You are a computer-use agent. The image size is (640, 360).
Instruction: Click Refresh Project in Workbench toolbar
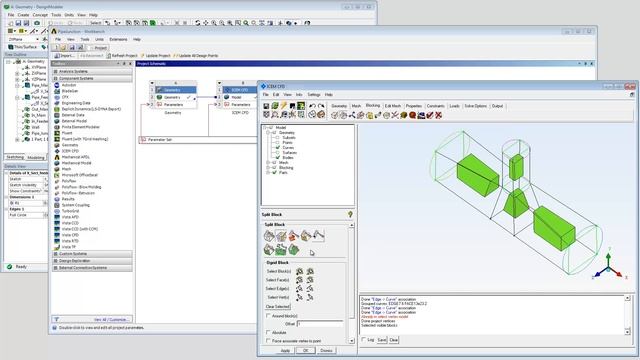[x=122, y=56]
